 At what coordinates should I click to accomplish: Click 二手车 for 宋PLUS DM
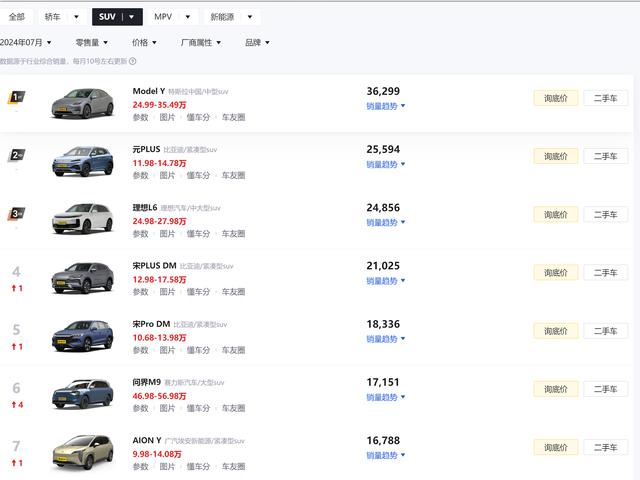click(x=605, y=272)
